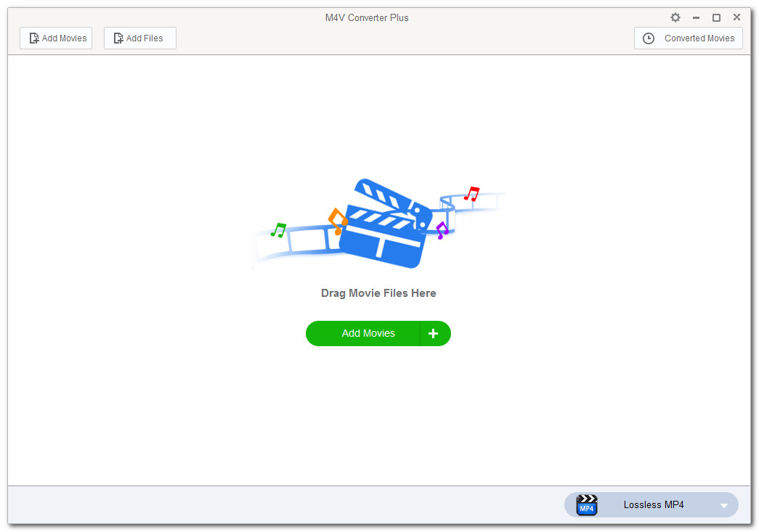This screenshot has height=532, width=759.
Task: Click Add Movies in the top toolbar
Action: (56, 38)
